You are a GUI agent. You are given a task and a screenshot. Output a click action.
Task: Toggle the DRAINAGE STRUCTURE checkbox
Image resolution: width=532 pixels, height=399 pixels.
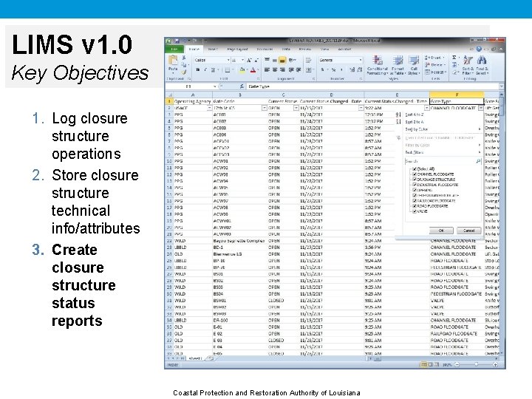tap(415, 180)
